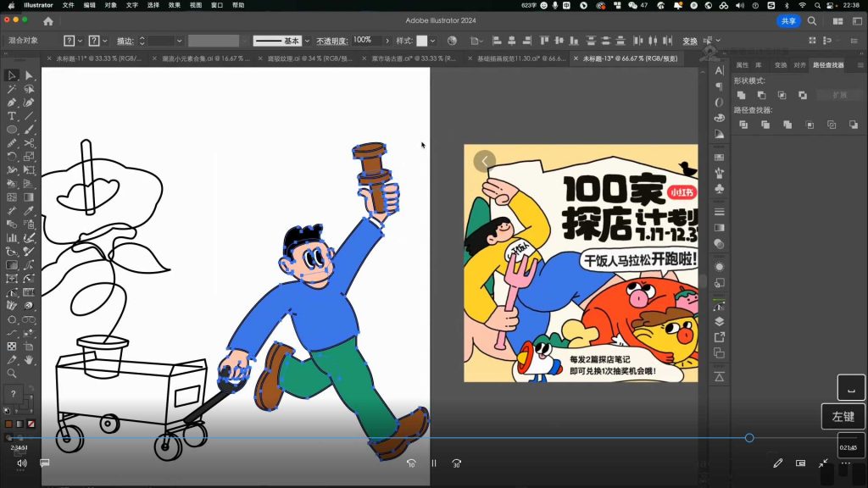
Task: Apply Minus Front mode in Pathfinder panel
Action: coord(761,95)
